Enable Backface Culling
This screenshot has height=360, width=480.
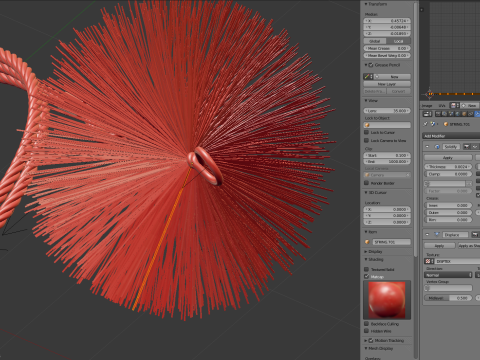pyautogui.click(x=367, y=324)
